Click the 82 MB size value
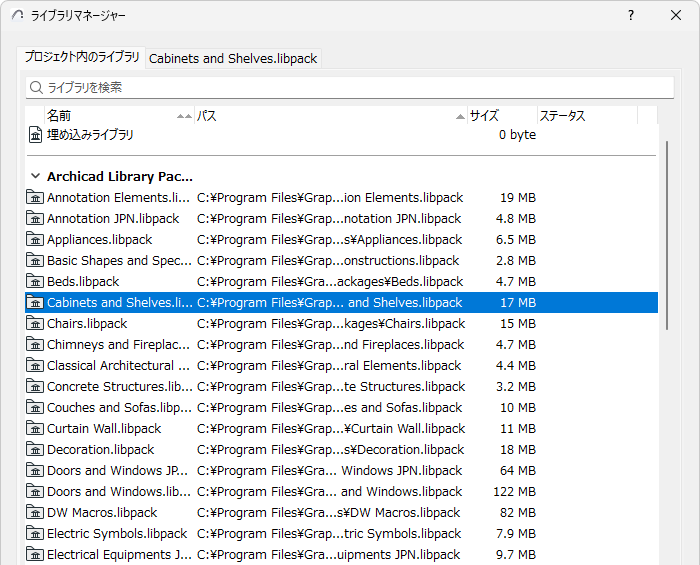 (518, 512)
